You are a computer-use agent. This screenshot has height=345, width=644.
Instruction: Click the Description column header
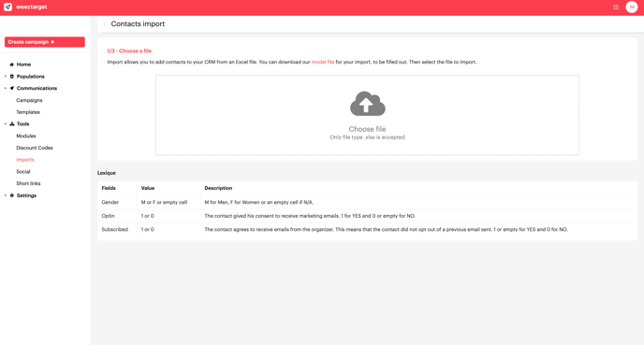(x=218, y=188)
